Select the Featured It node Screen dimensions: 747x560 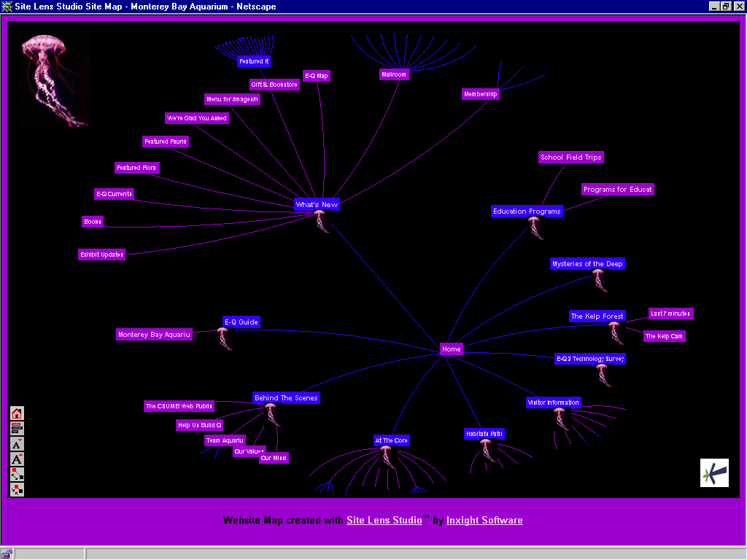point(254,61)
